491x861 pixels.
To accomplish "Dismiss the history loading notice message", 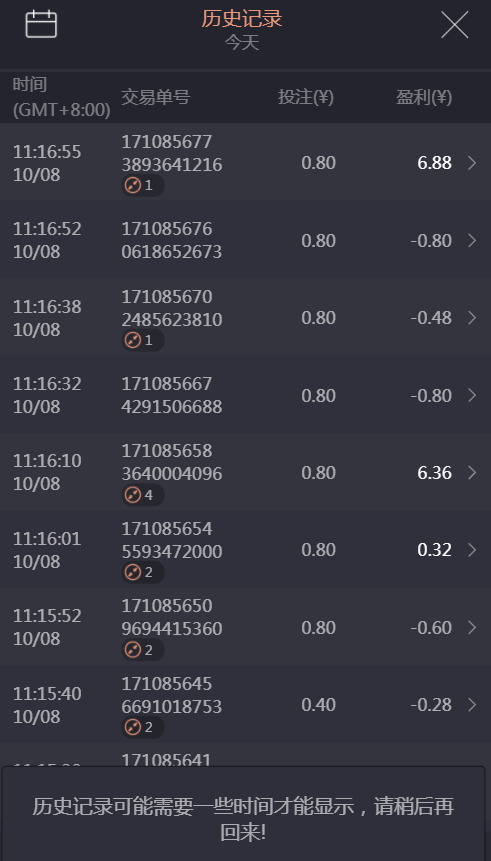I will 243,814.
